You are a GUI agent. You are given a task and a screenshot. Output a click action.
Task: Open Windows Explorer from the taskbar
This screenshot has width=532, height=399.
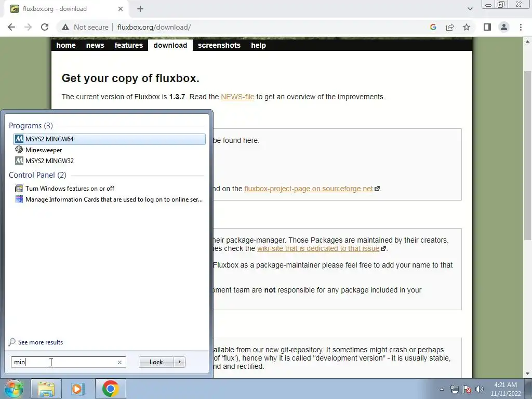[46, 389]
